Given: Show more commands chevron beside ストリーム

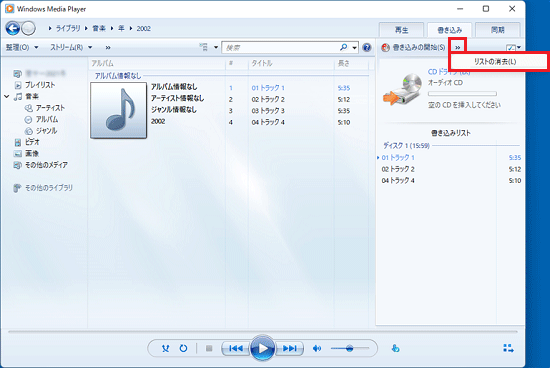Looking at the screenshot, I should (108, 47).
